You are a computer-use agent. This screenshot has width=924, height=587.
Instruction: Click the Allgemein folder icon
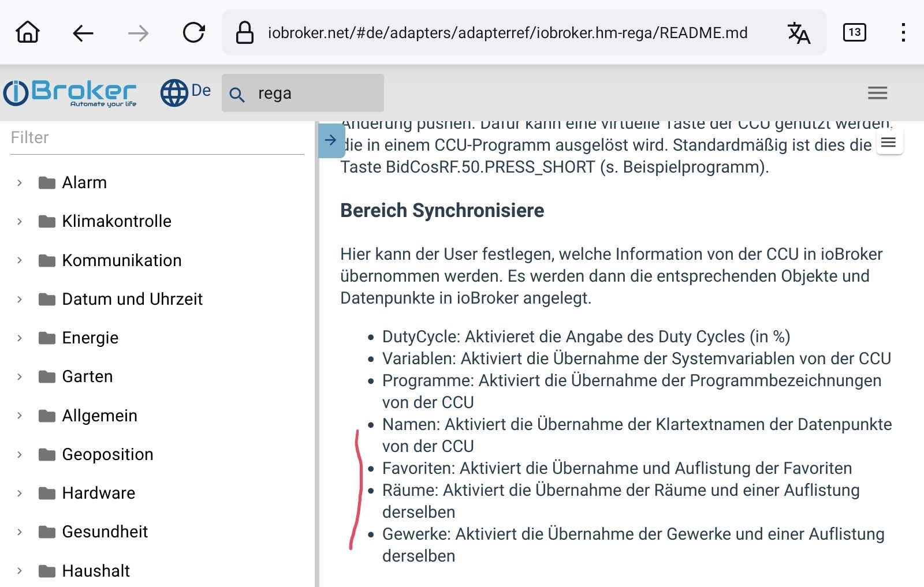[x=47, y=416]
